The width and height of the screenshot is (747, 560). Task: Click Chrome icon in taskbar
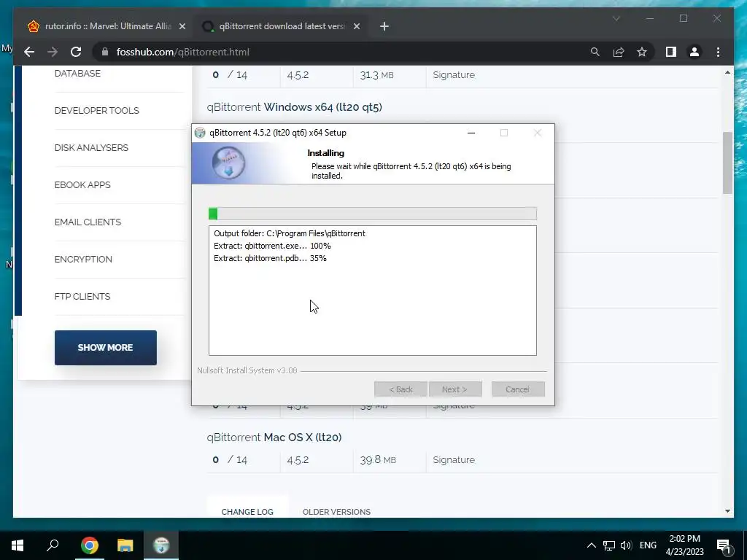pos(89,545)
